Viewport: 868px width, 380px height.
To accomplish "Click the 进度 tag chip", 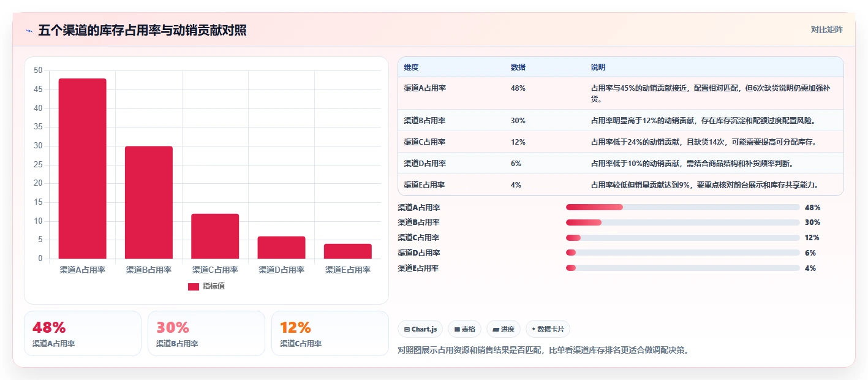I will (x=504, y=329).
